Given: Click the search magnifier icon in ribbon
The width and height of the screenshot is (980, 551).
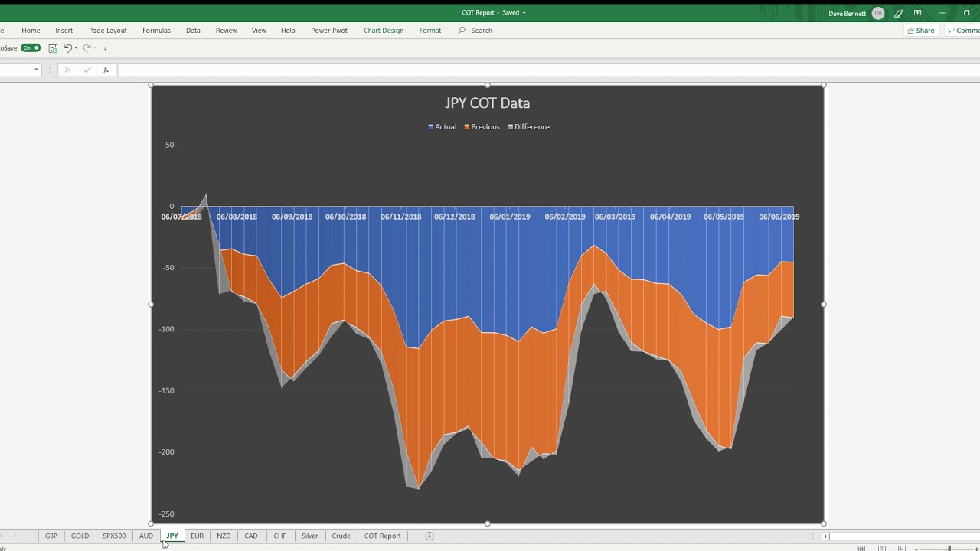Looking at the screenshot, I should (x=462, y=31).
